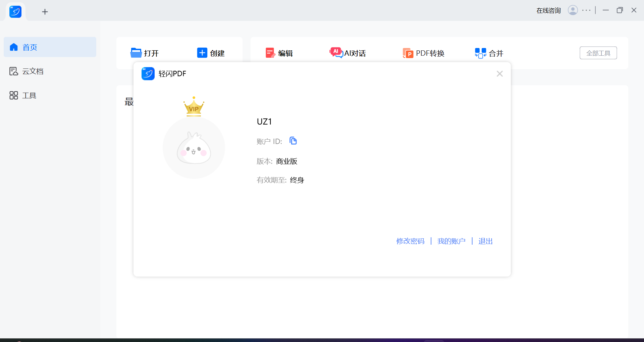Click the profile avatar picture

194,148
